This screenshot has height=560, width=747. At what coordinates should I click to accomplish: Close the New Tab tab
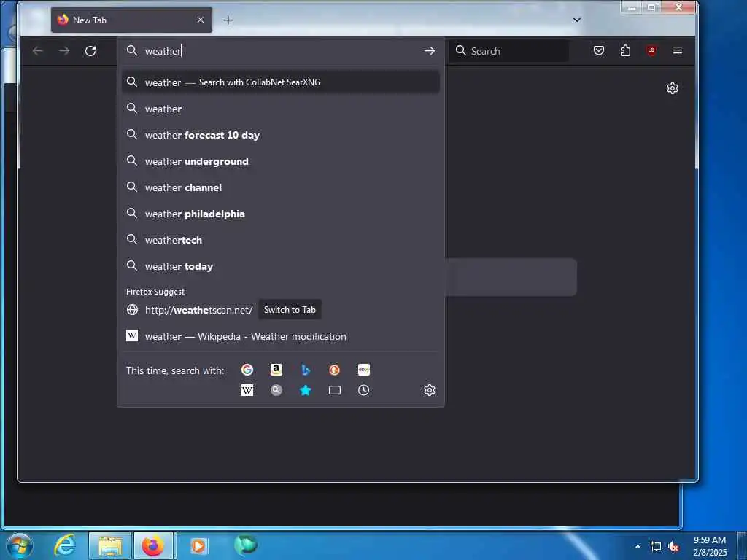(x=201, y=20)
